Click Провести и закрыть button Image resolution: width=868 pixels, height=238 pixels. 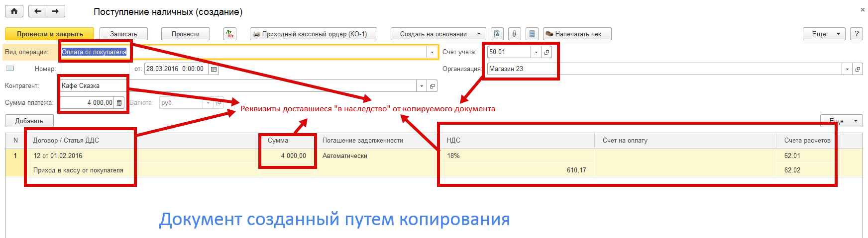pyautogui.click(x=49, y=34)
